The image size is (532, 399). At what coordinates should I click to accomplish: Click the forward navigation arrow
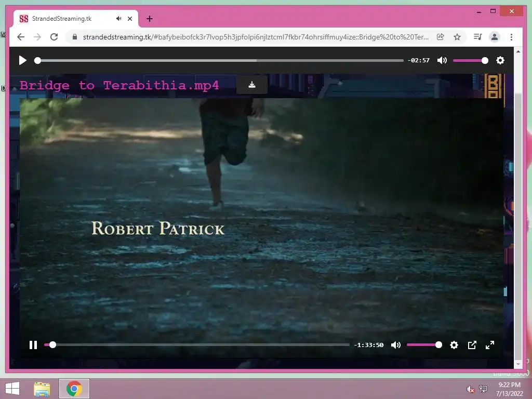[37, 37]
